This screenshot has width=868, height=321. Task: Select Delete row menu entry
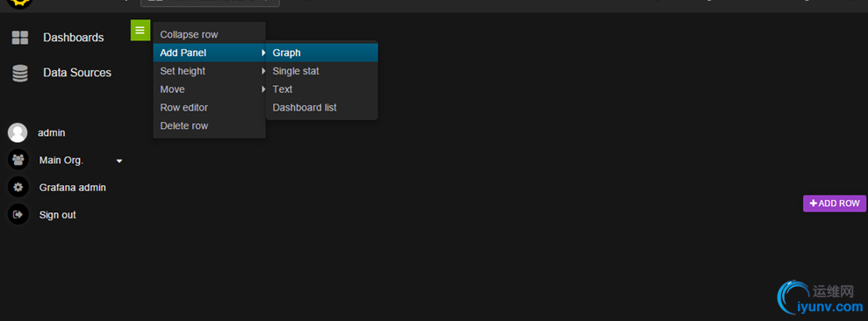point(209,125)
